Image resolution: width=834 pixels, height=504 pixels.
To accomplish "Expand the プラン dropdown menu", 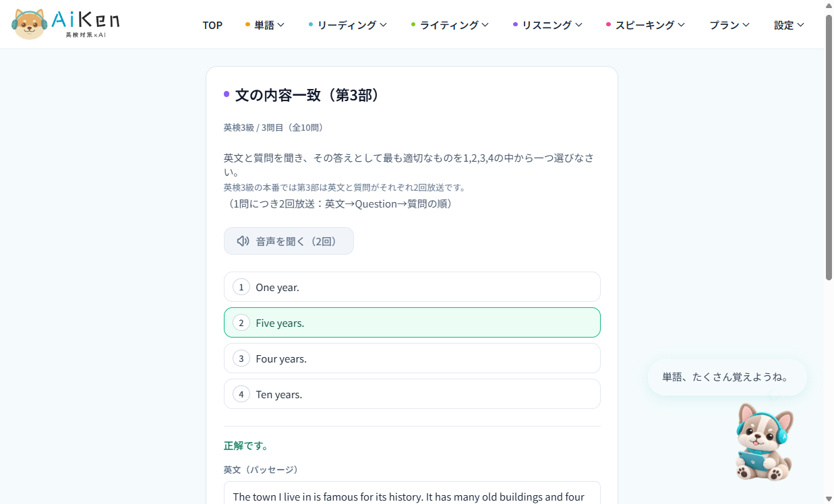I will (x=729, y=25).
